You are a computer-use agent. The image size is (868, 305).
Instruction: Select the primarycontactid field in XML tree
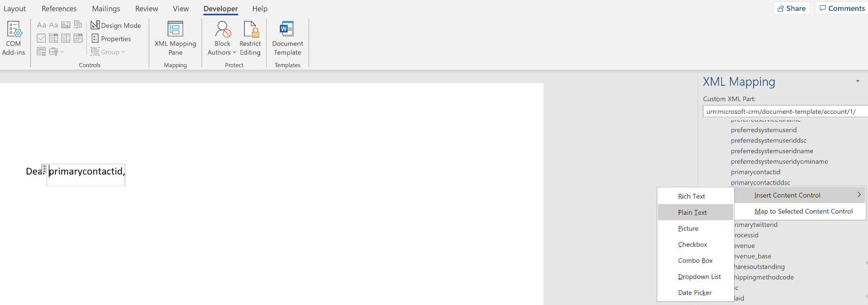pyautogui.click(x=756, y=172)
